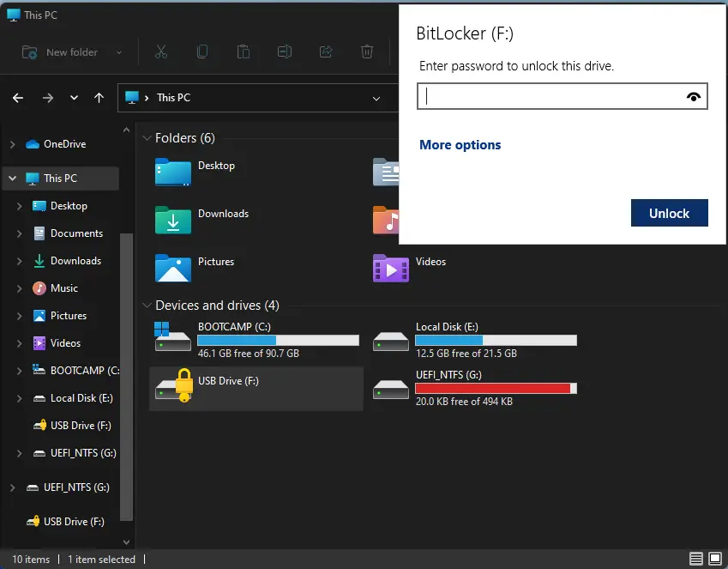The width and height of the screenshot is (728, 569).
Task: Open the New folder dropdown arrow
Action: 119,52
